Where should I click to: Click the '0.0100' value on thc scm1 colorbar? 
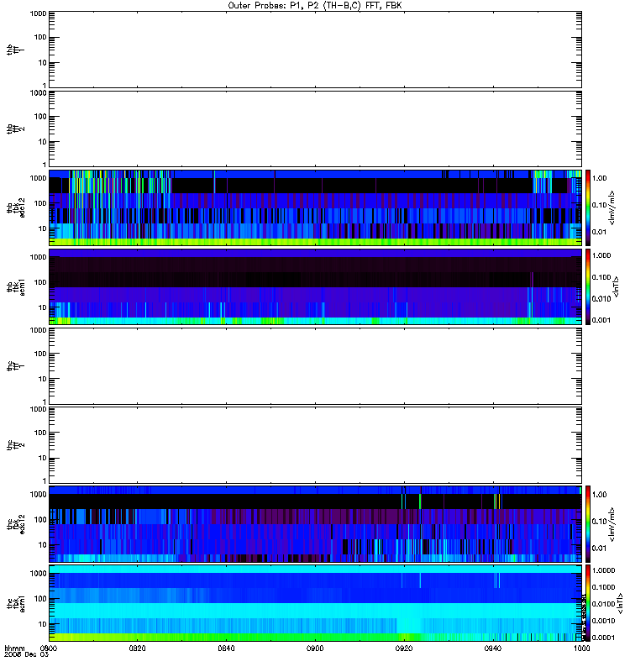point(603,604)
